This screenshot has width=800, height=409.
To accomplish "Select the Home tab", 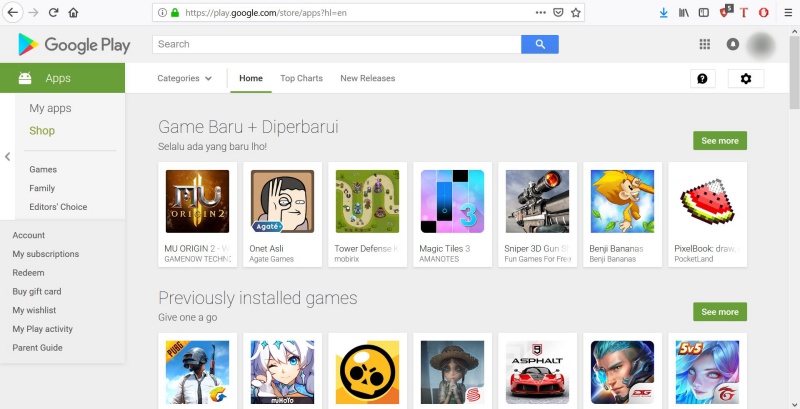I will click(x=251, y=78).
